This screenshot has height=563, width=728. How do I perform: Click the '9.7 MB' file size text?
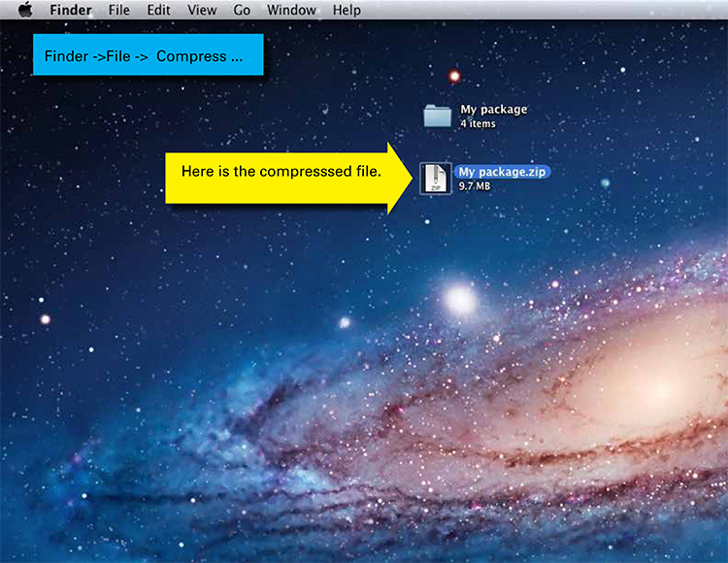pyautogui.click(x=474, y=186)
